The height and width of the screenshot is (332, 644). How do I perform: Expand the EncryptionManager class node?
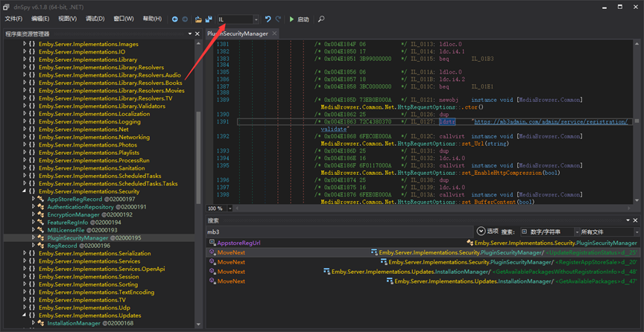click(34, 214)
